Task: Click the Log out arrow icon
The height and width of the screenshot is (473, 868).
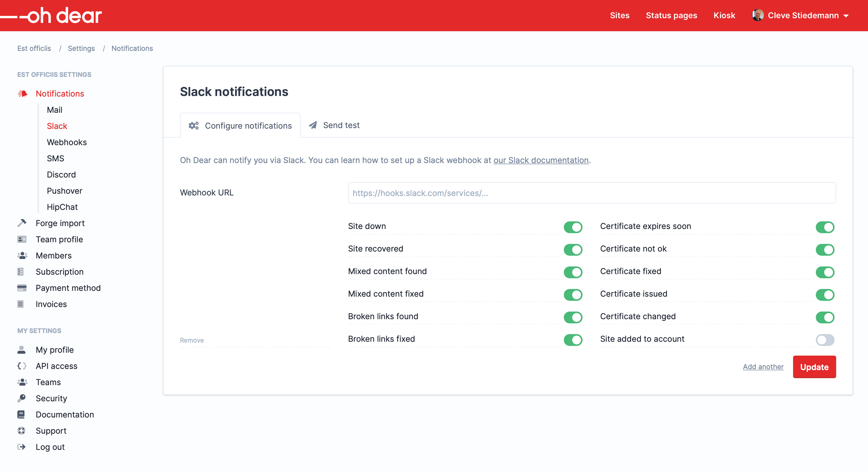Action: coord(21,446)
